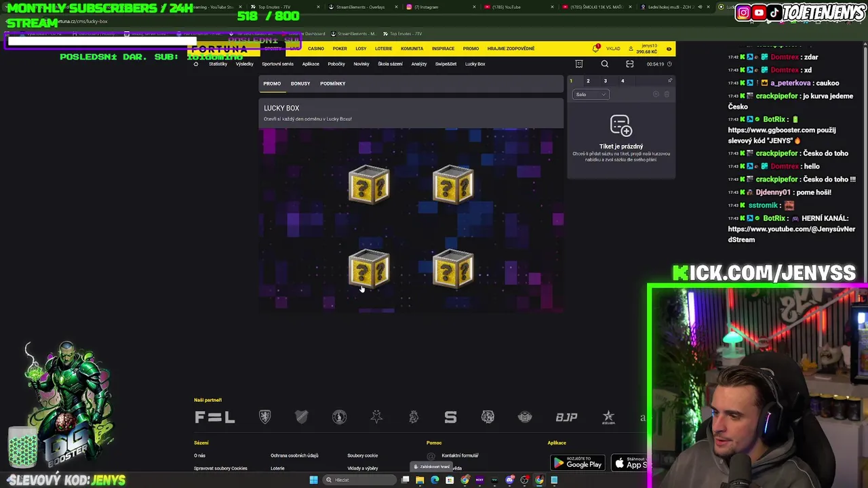Open the CASINO menu item
The height and width of the screenshot is (488, 868).
point(316,49)
